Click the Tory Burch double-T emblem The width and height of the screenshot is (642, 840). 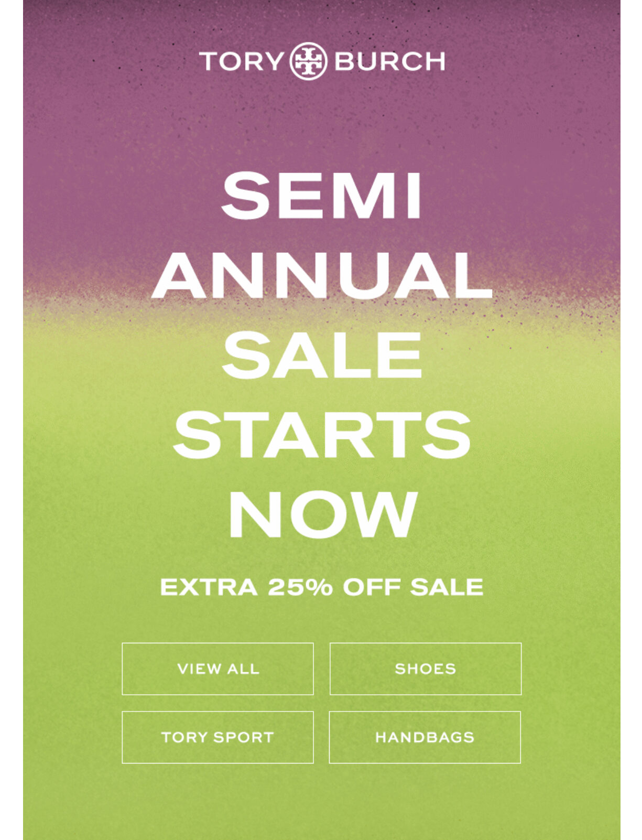308,61
